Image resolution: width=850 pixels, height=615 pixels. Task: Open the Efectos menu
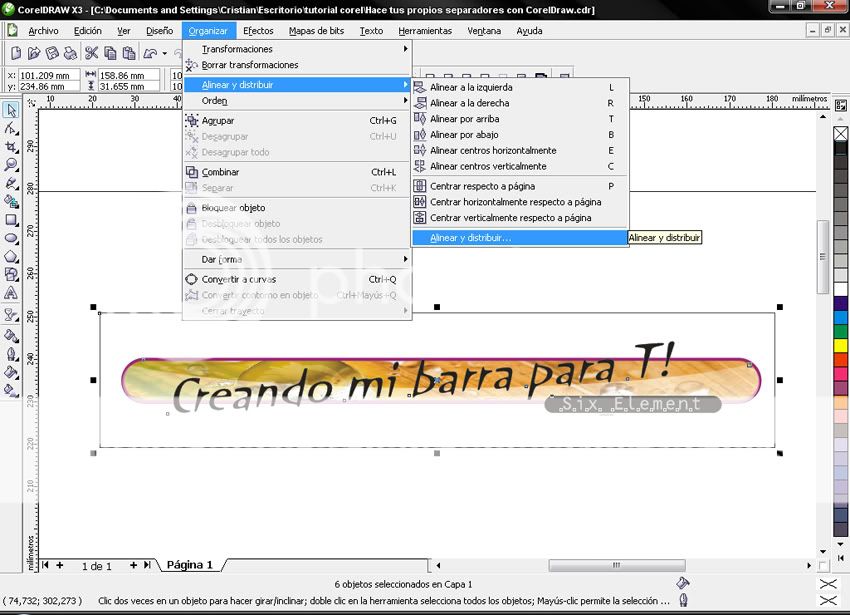pos(258,31)
